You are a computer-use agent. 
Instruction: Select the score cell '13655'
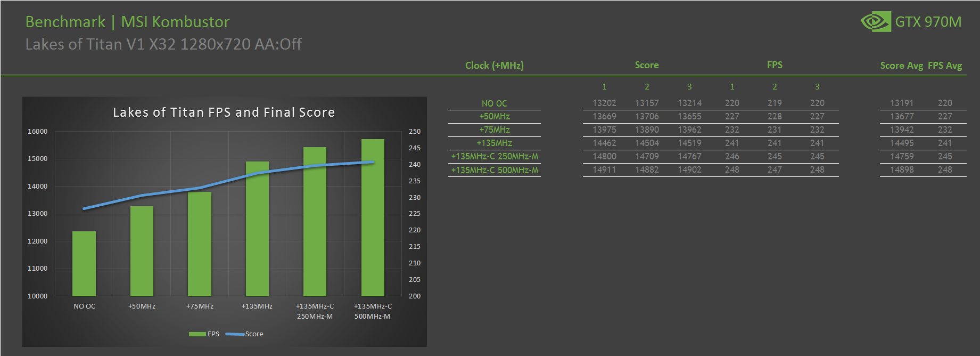coord(689,117)
